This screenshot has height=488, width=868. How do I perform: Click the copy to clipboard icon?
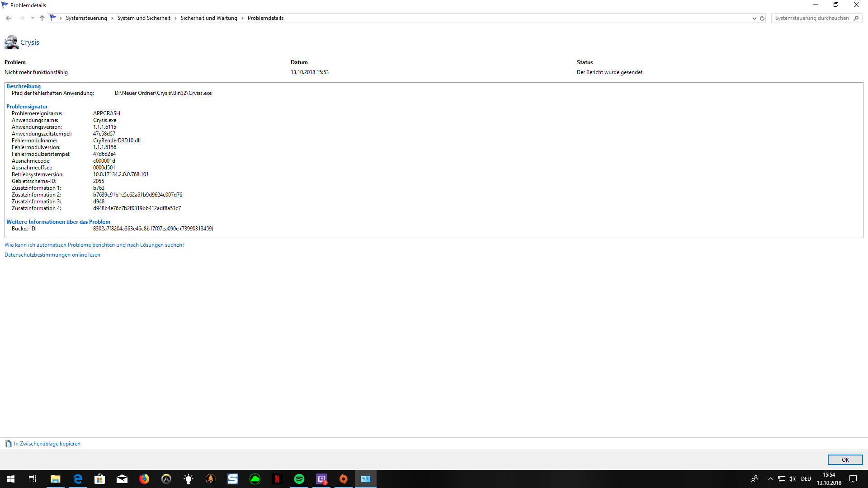coord(8,444)
